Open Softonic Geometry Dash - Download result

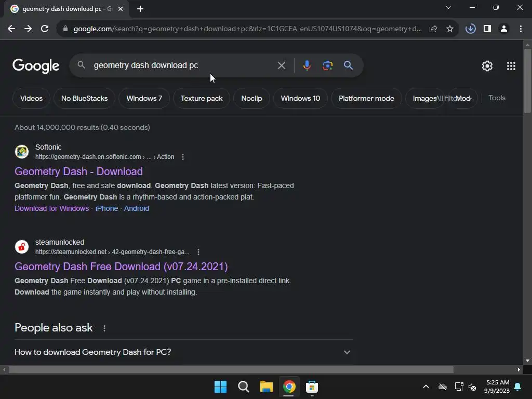[78, 171]
